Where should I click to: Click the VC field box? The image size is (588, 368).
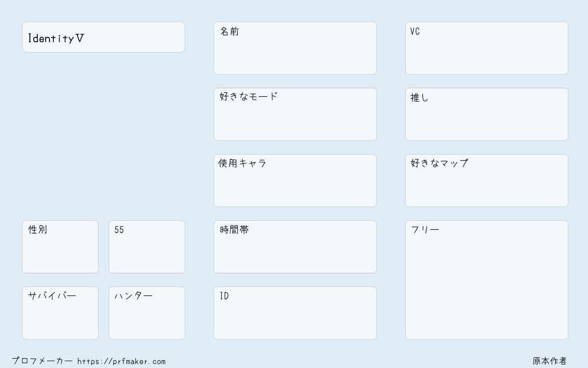487,48
